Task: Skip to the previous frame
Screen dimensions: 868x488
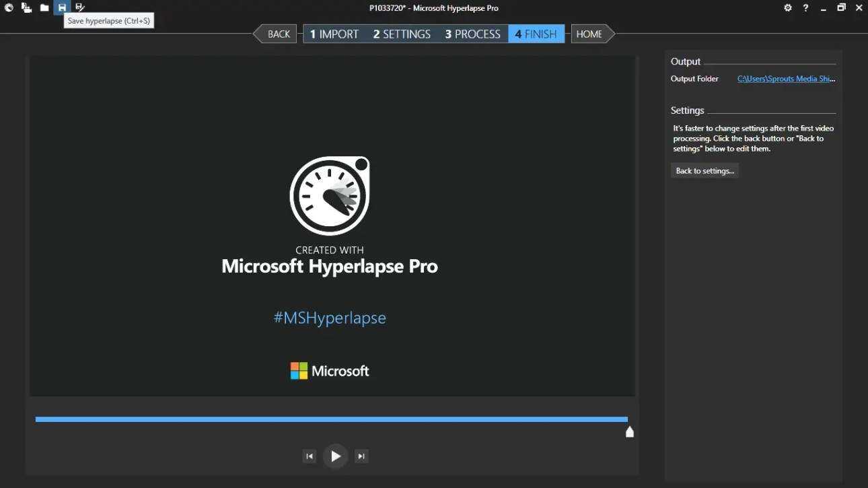Action: [310, 456]
